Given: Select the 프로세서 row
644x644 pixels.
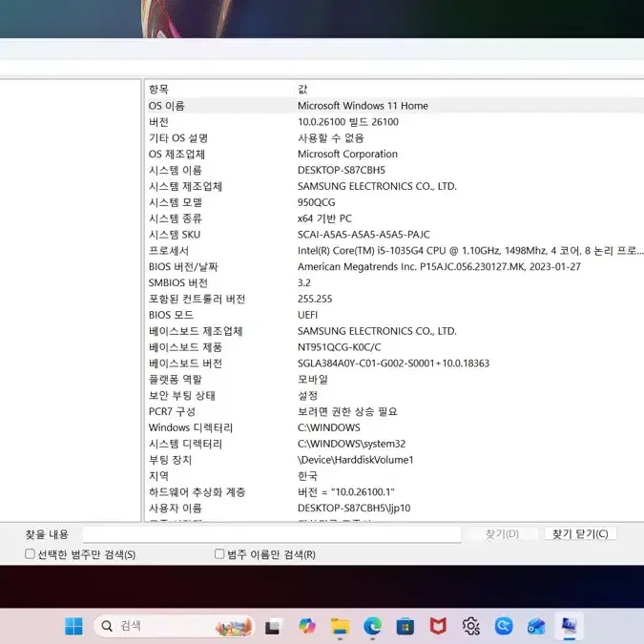Looking at the screenshot, I should click(x=394, y=251).
